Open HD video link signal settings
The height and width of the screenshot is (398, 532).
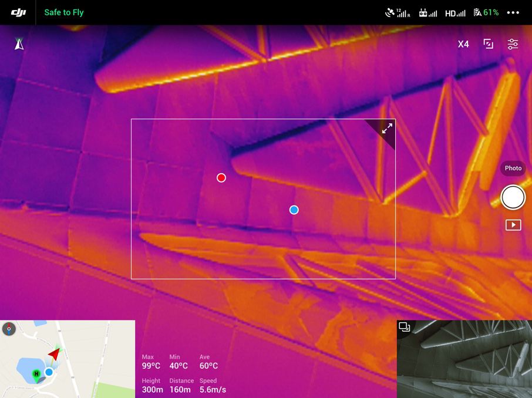[455, 12]
